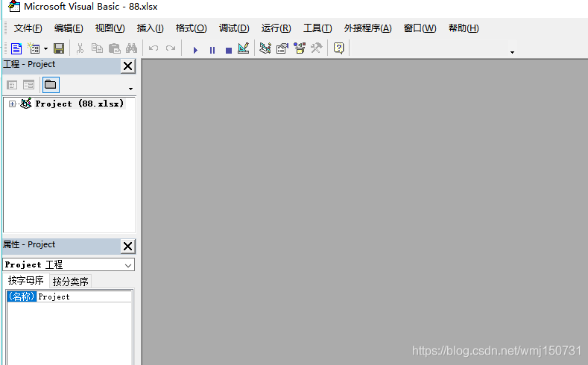This screenshot has width=588, height=365.
Task: Open the 格式(O) menu
Action: pos(192,28)
